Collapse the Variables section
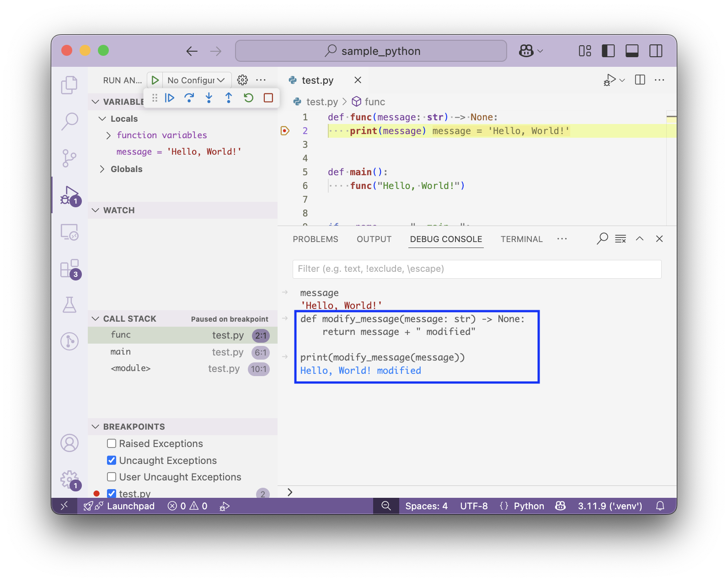Viewport: 728px width, 582px height. click(x=96, y=102)
